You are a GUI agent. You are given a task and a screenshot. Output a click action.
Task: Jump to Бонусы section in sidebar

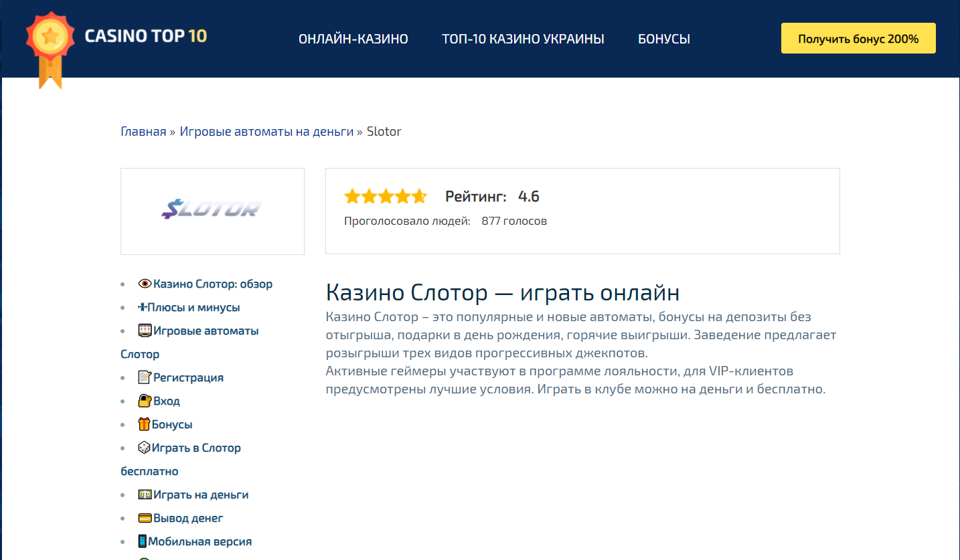[x=172, y=424]
